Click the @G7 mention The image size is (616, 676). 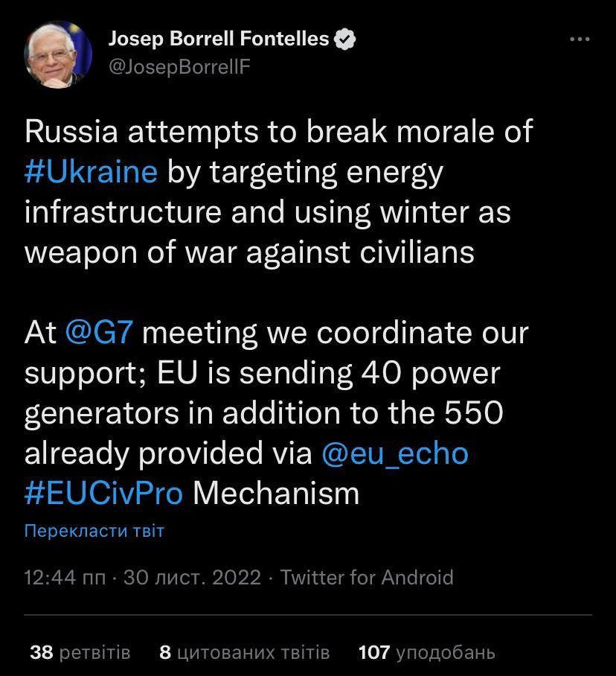click(x=99, y=333)
